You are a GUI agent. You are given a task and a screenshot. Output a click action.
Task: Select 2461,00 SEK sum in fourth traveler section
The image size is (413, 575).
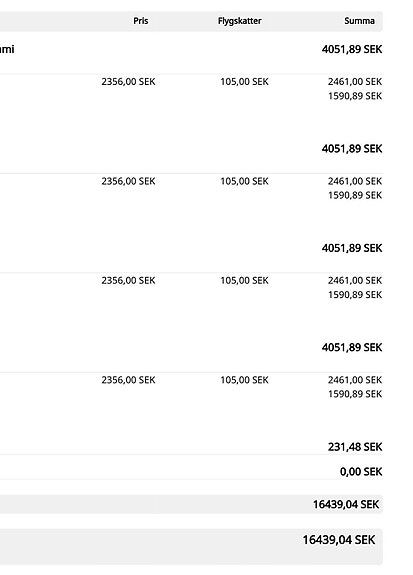355,380
